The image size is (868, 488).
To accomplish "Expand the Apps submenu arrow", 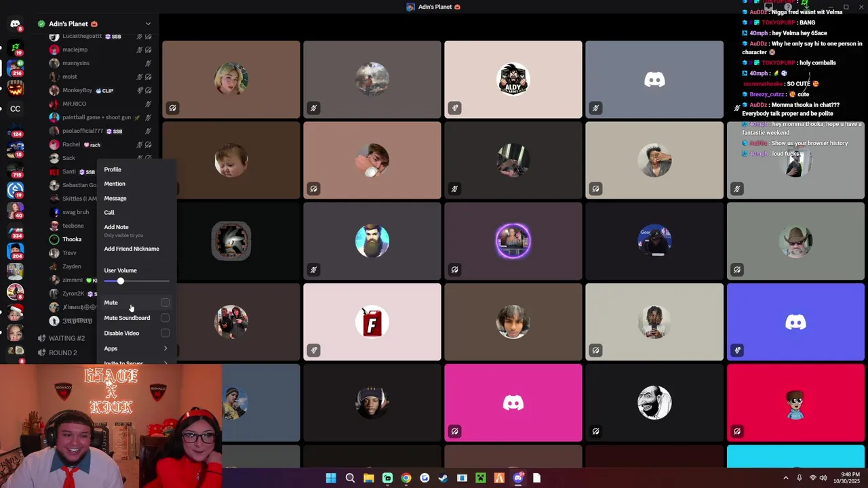I will click(165, 348).
